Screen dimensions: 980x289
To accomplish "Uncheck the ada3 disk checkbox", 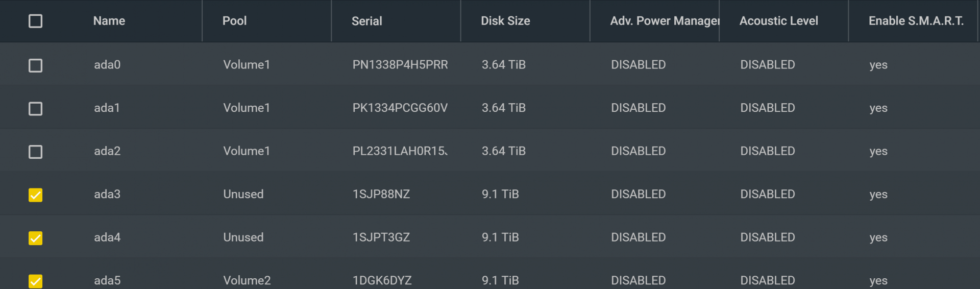I will click(35, 195).
